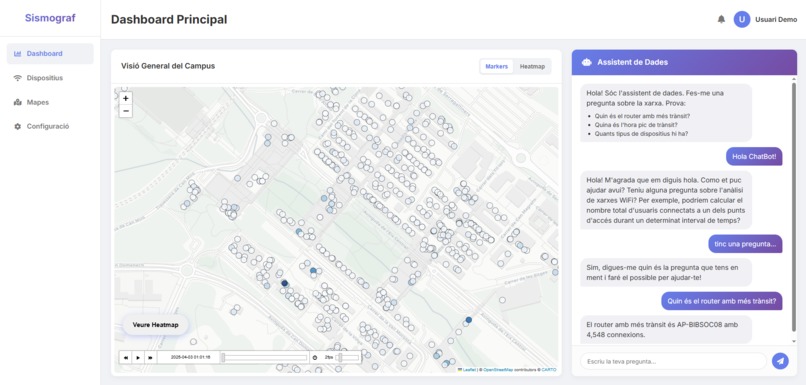806x385 pixels.
Task: Open Mapes from the sidebar
Action: pyautogui.click(x=50, y=102)
